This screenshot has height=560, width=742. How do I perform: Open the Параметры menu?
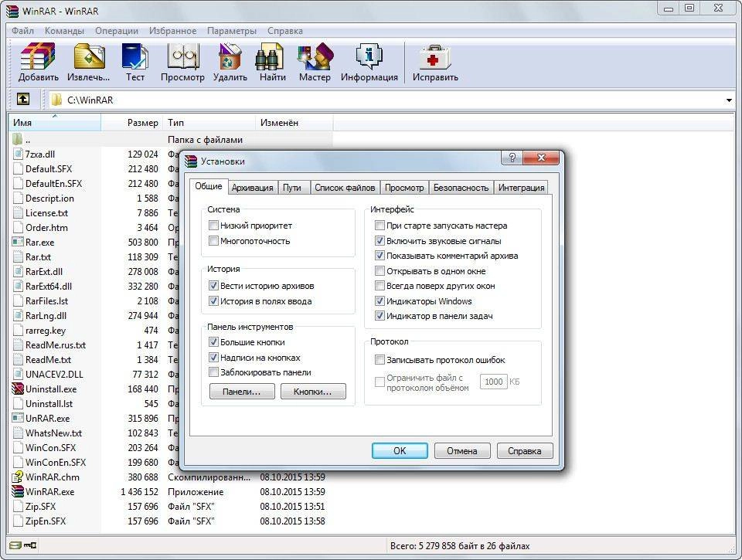[x=232, y=31]
